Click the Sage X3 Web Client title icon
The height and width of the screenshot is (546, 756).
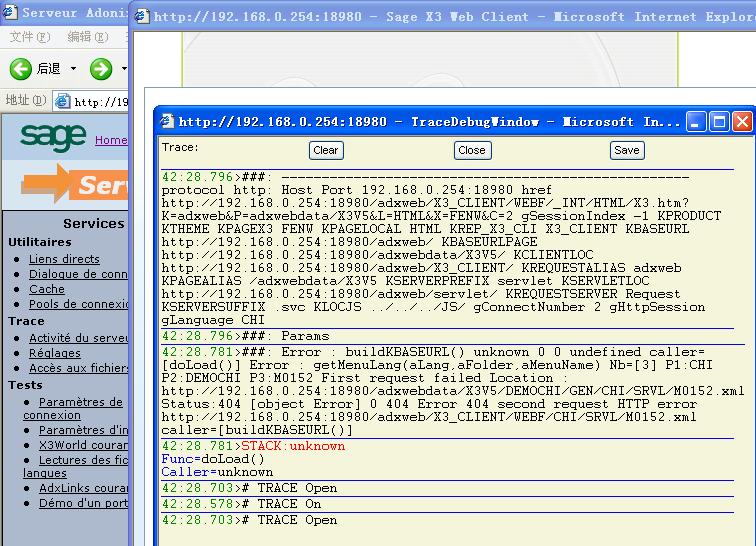(143, 16)
